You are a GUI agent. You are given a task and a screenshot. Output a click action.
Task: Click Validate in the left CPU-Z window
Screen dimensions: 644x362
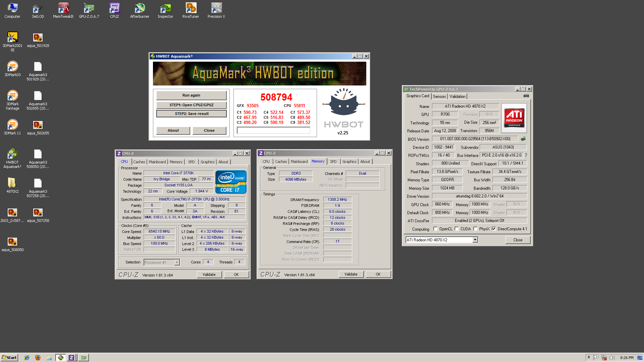tap(209, 275)
